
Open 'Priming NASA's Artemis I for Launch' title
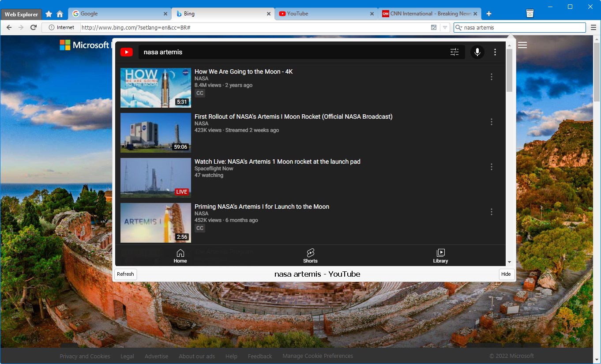point(262,206)
